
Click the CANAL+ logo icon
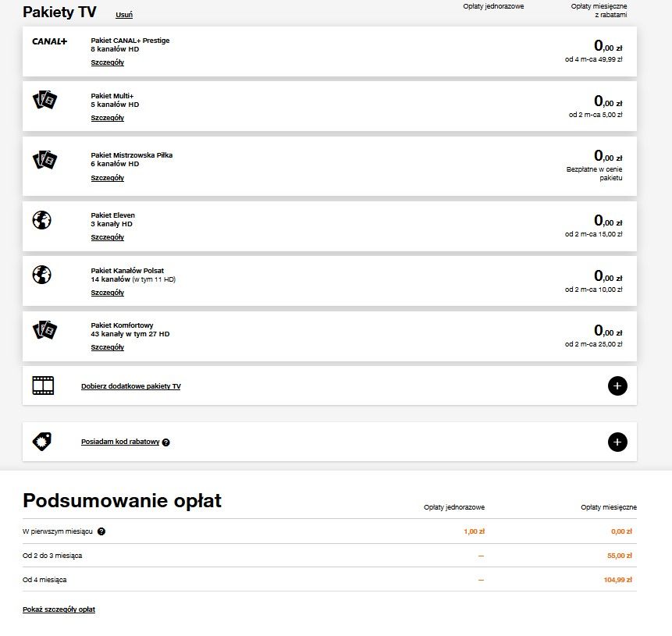[49, 41]
